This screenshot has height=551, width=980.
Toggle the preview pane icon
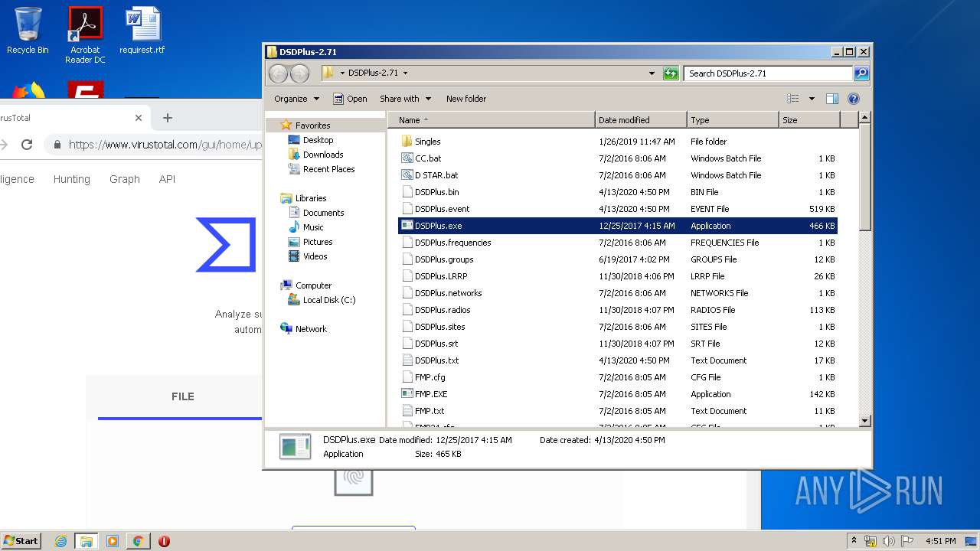pos(832,99)
